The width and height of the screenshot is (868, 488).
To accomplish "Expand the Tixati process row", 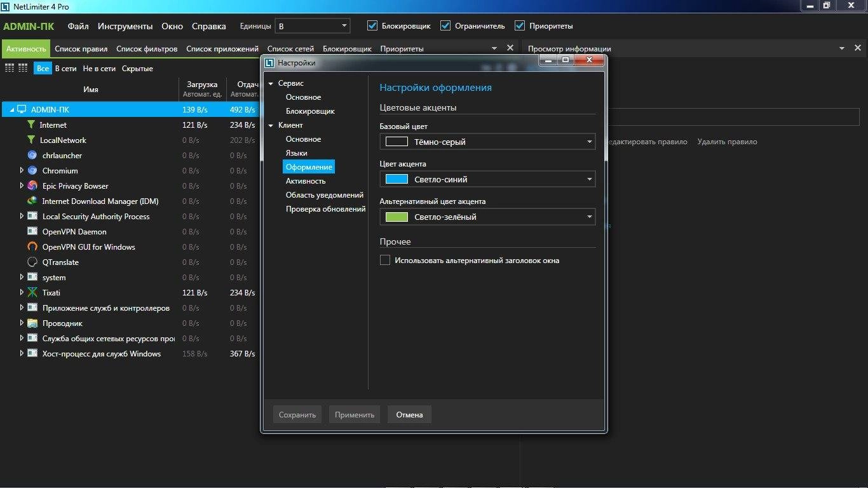I will 22,292.
